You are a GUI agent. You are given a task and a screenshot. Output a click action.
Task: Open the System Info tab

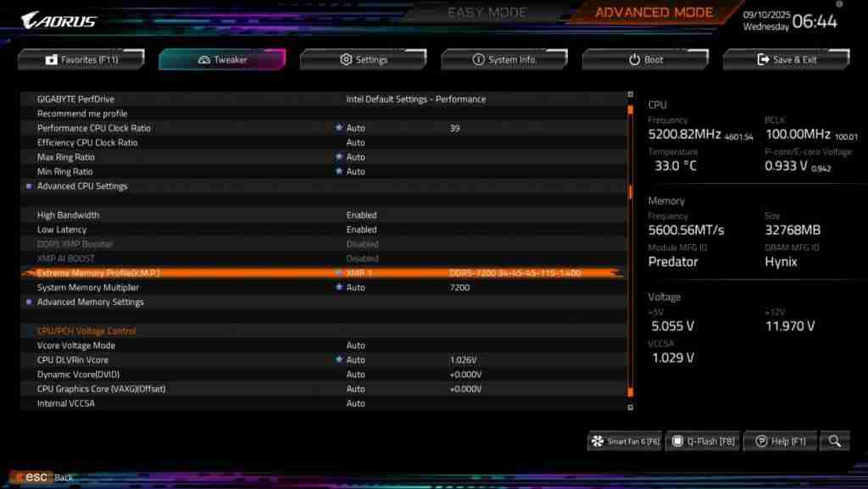(x=504, y=58)
